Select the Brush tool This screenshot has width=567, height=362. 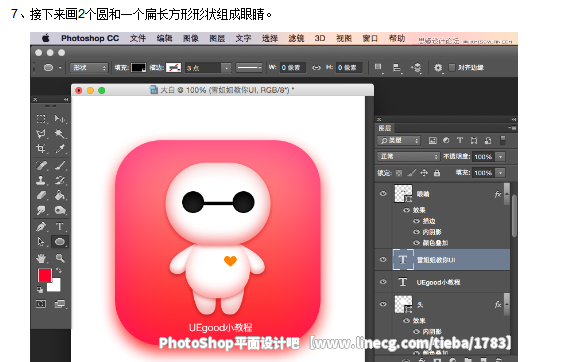pyautogui.click(x=60, y=165)
